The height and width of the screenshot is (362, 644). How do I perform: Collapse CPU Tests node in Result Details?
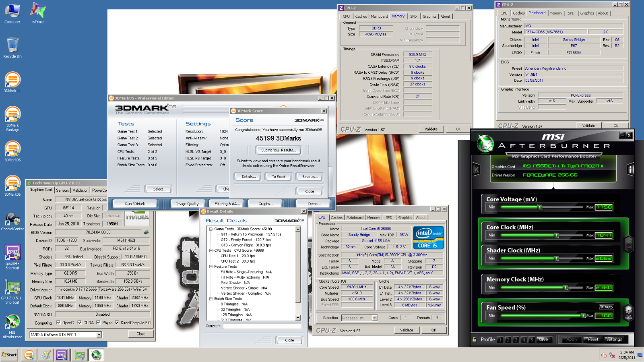[x=211, y=250]
